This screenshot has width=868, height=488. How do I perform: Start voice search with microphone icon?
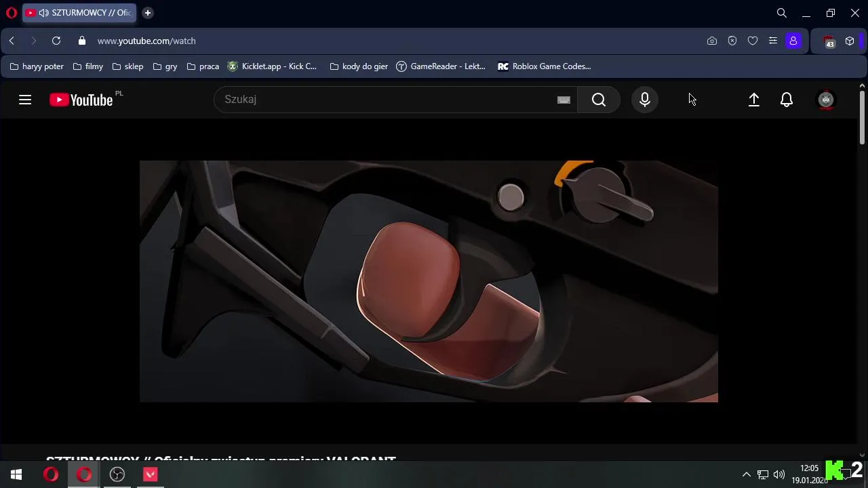coord(645,100)
